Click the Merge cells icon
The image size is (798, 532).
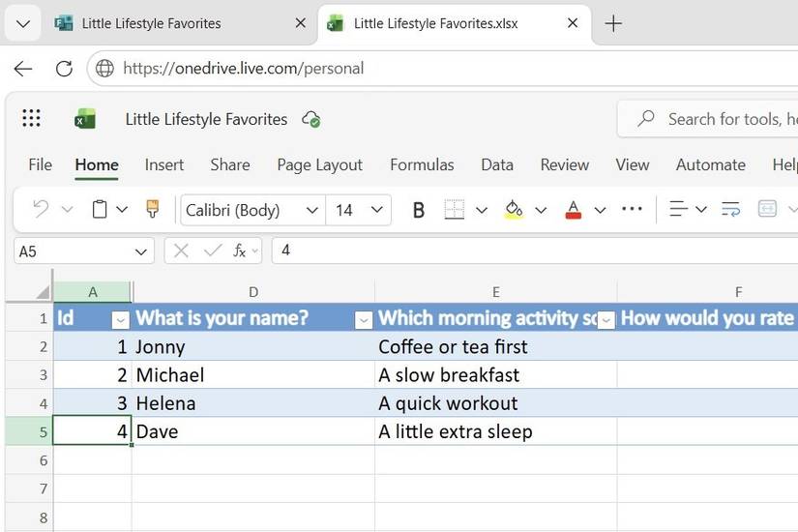click(x=767, y=209)
